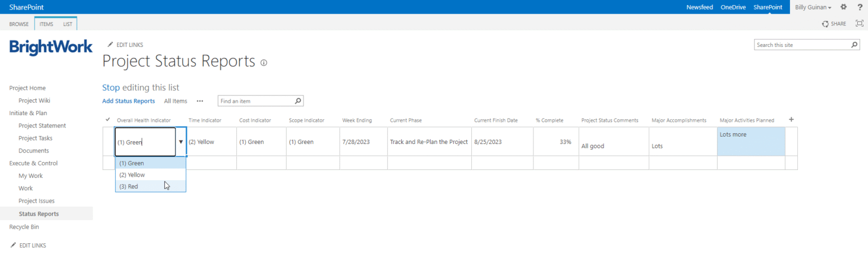Open Initiate & Plan section link
Viewport: 868px width, 254px height.
[28, 113]
